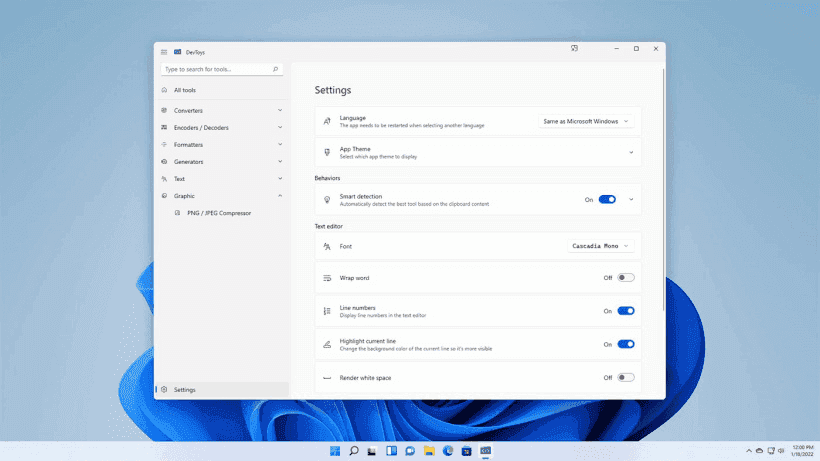Click the Generators category icon

tap(164, 162)
